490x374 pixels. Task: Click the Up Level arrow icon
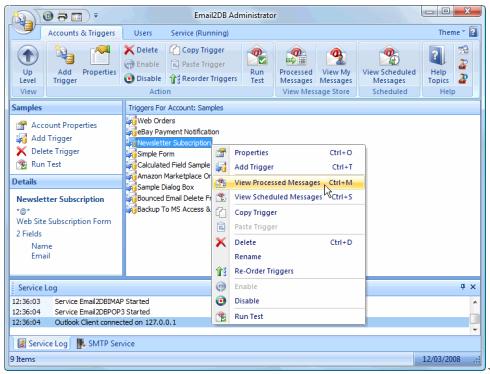click(28, 55)
